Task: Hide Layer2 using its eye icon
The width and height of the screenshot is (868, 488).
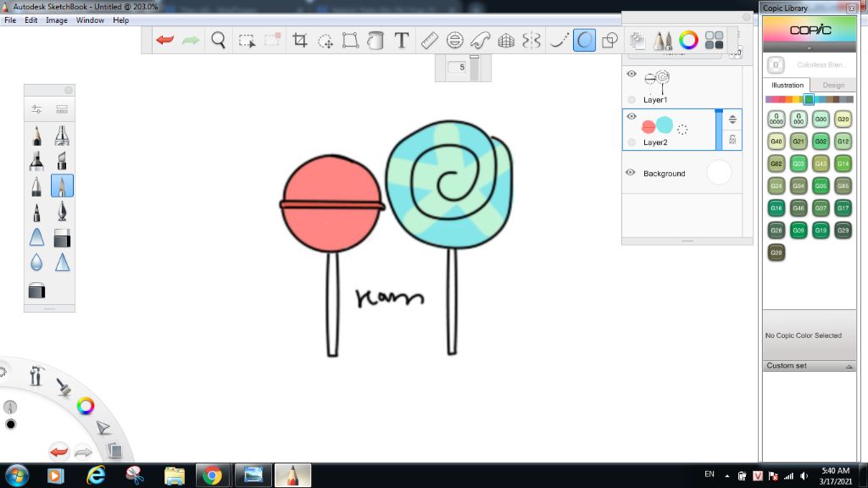Action: click(x=632, y=117)
